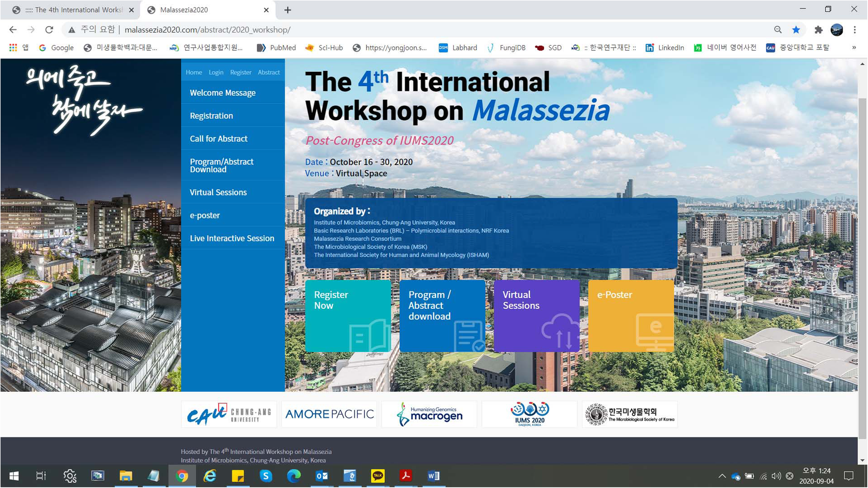Open the Login link in site menu
Viewport: 868px width, 488px height.
click(216, 72)
